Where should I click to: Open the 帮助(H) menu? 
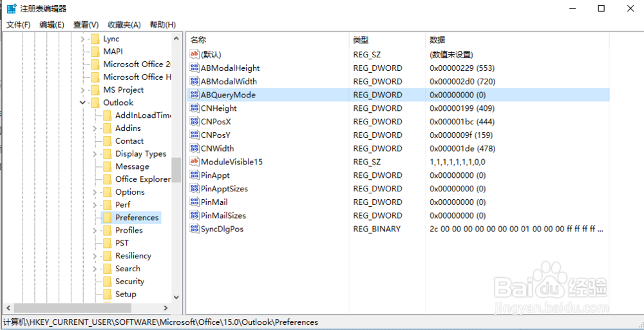(163, 24)
